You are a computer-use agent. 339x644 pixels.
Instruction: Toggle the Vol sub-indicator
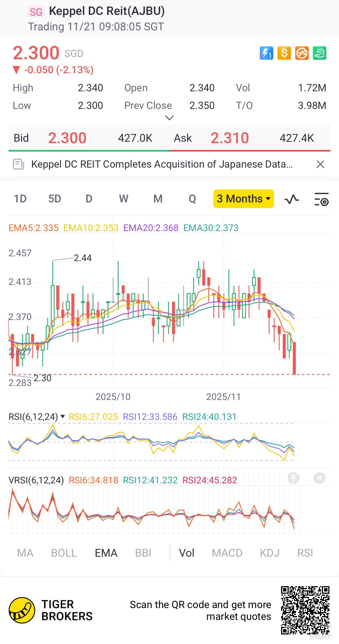click(187, 553)
